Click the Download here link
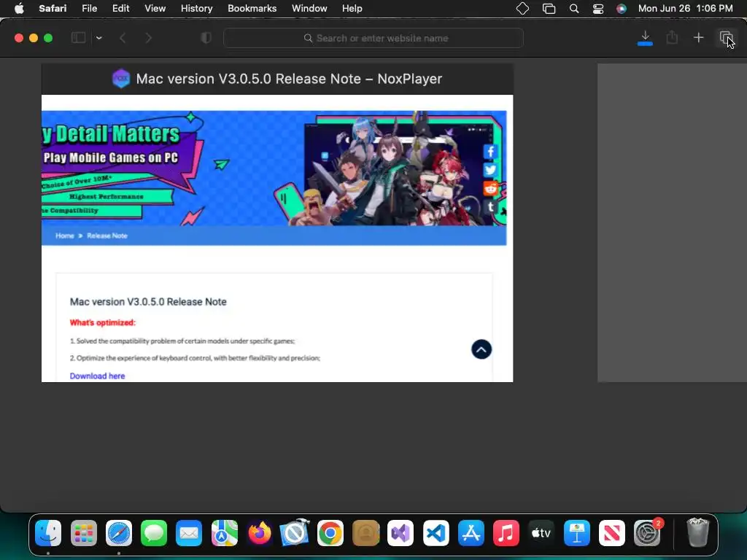 97,376
